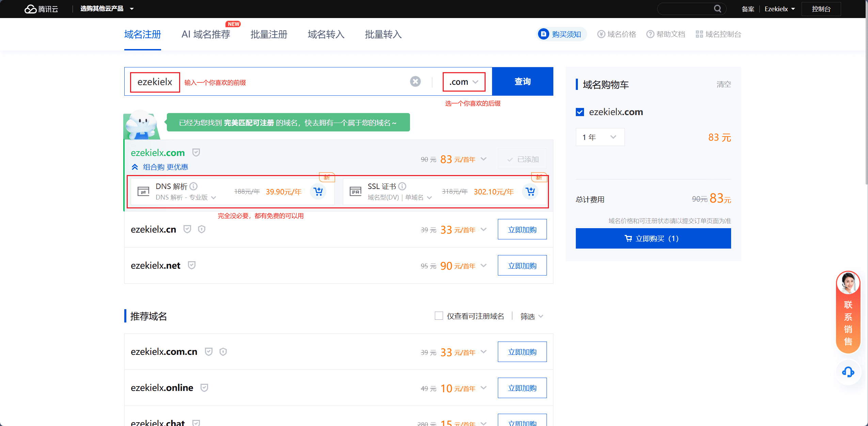The width and height of the screenshot is (868, 426).
Task: Switch to 域名转入 tab
Action: click(x=326, y=34)
